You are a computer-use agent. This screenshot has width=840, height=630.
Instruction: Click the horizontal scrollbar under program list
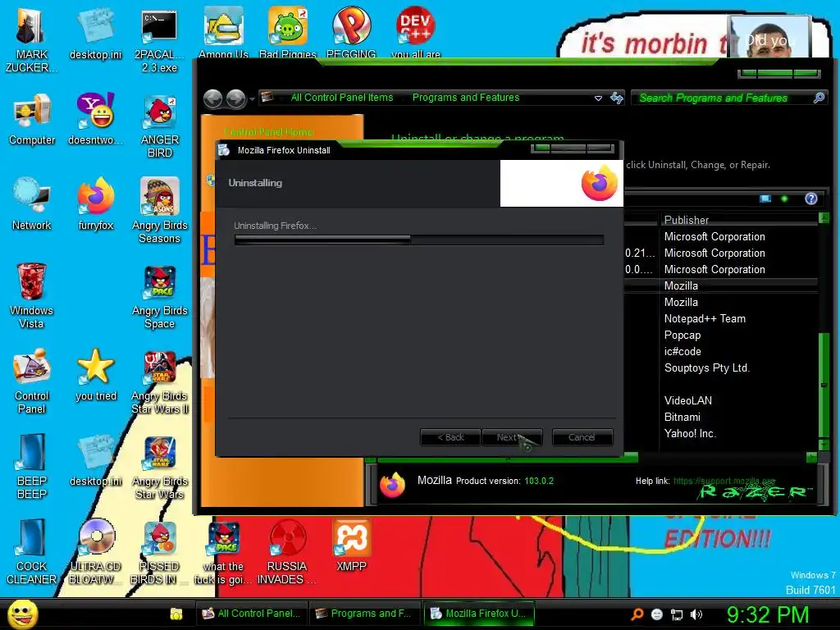508,458
